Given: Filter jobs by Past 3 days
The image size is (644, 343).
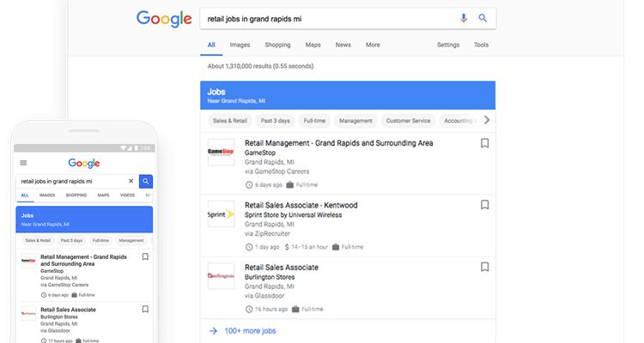Looking at the screenshot, I should click(275, 121).
